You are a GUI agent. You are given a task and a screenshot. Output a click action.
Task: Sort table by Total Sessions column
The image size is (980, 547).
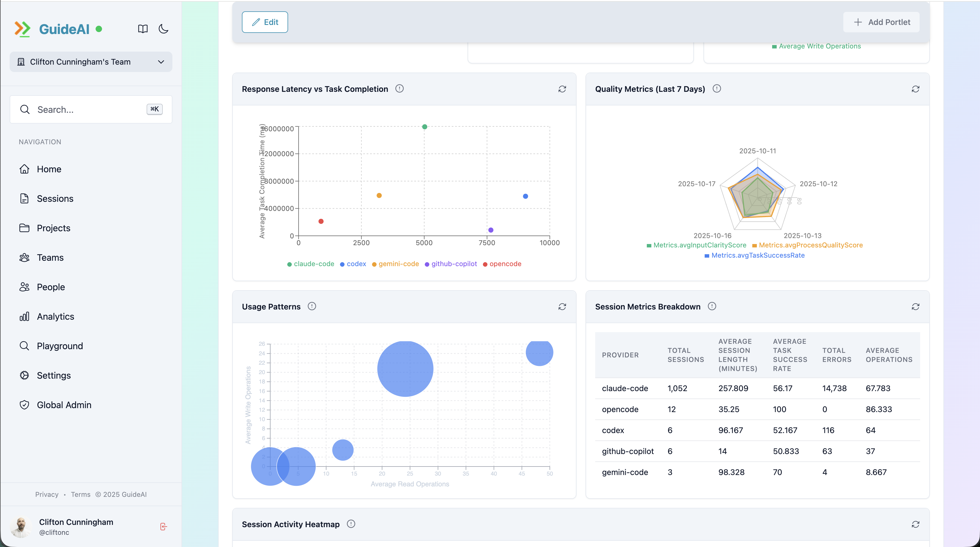coord(686,355)
